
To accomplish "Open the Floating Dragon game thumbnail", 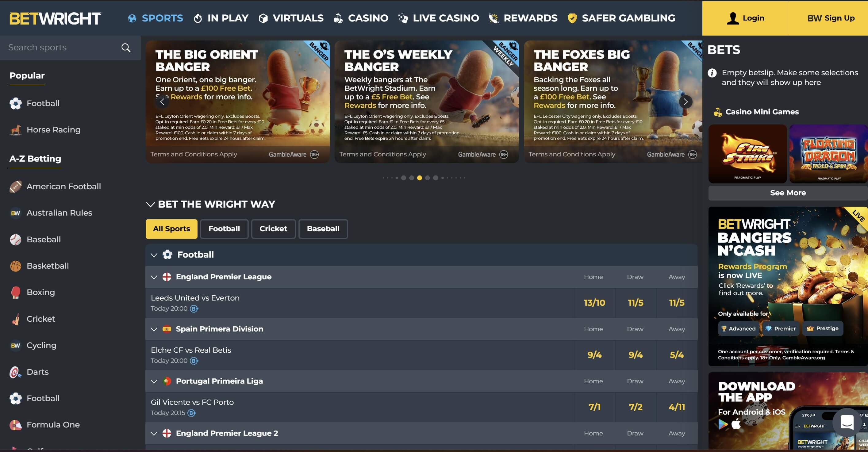I will [x=828, y=154].
